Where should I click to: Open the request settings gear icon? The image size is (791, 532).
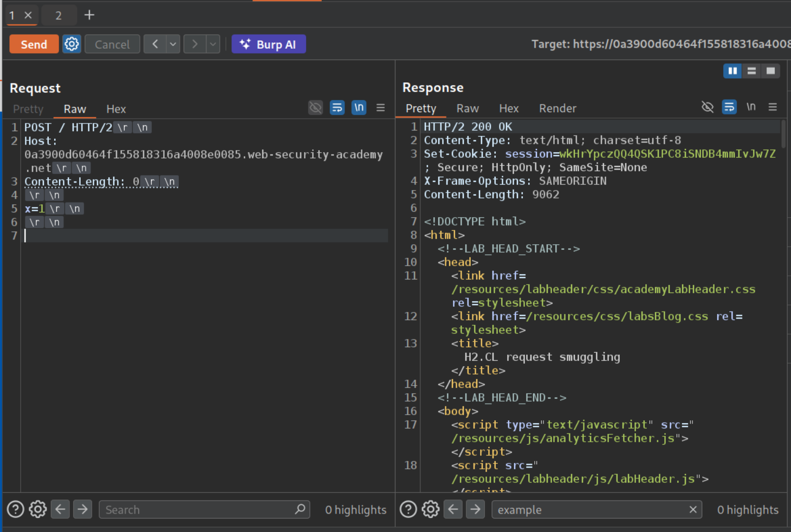click(x=72, y=44)
